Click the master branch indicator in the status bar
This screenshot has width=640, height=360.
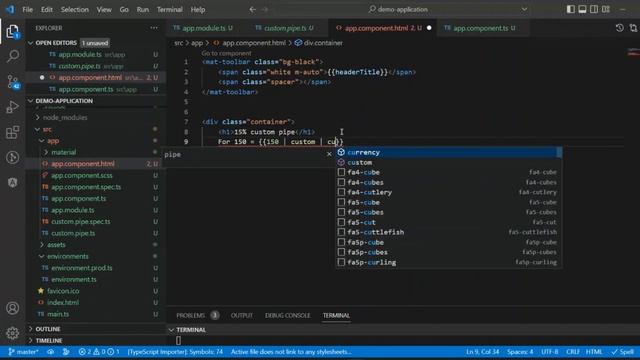23,352
